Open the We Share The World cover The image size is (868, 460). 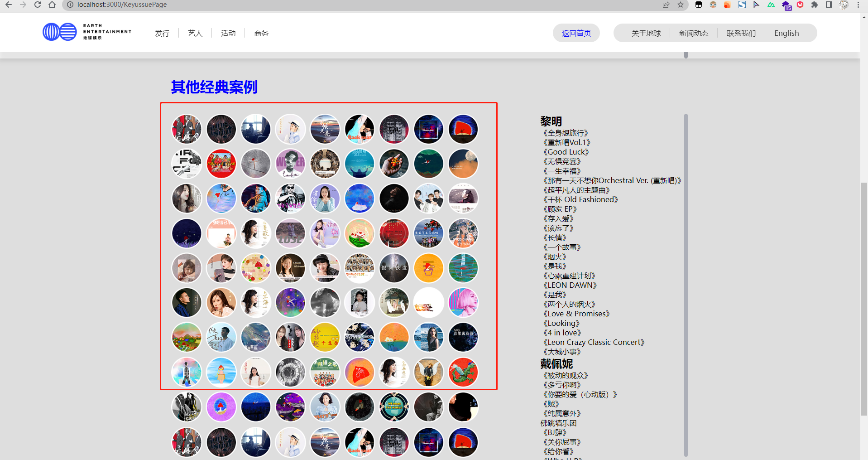tap(394, 407)
